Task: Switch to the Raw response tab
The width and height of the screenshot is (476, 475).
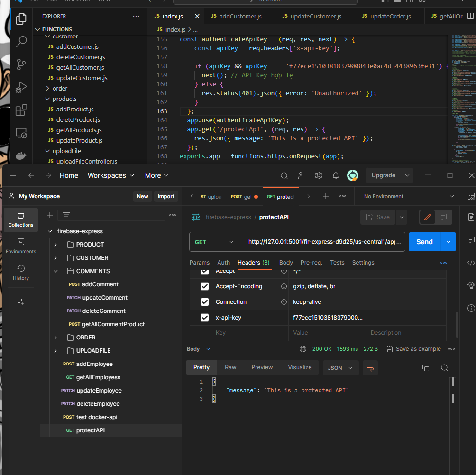Action: pos(230,367)
